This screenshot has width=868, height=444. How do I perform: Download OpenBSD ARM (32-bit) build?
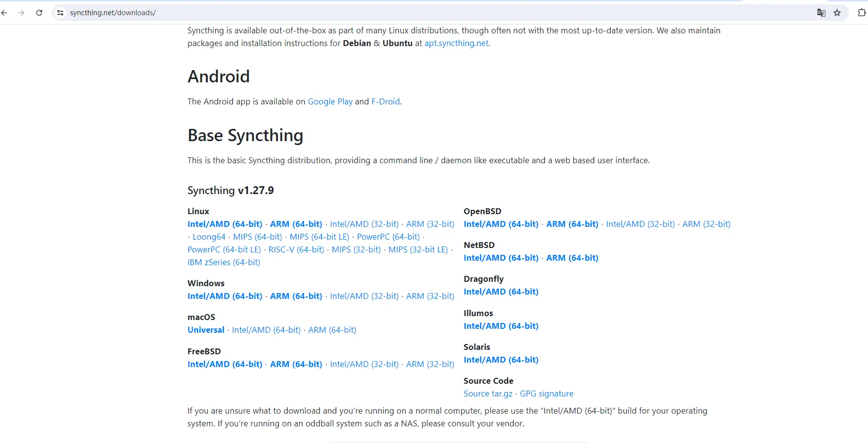(706, 224)
